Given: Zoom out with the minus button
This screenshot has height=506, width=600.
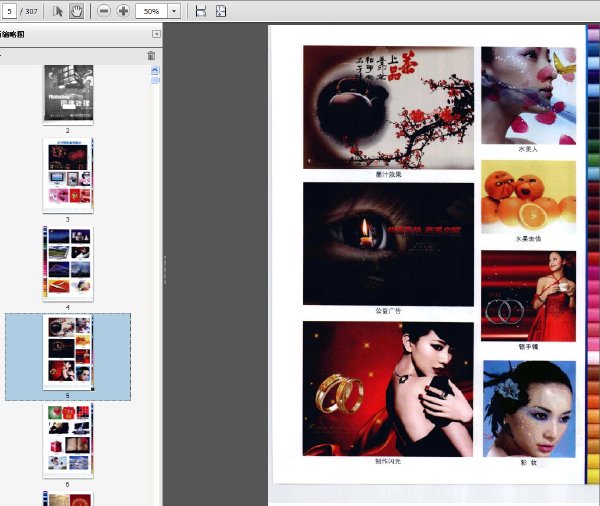Looking at the screenshot, I should tap(103, 11).
